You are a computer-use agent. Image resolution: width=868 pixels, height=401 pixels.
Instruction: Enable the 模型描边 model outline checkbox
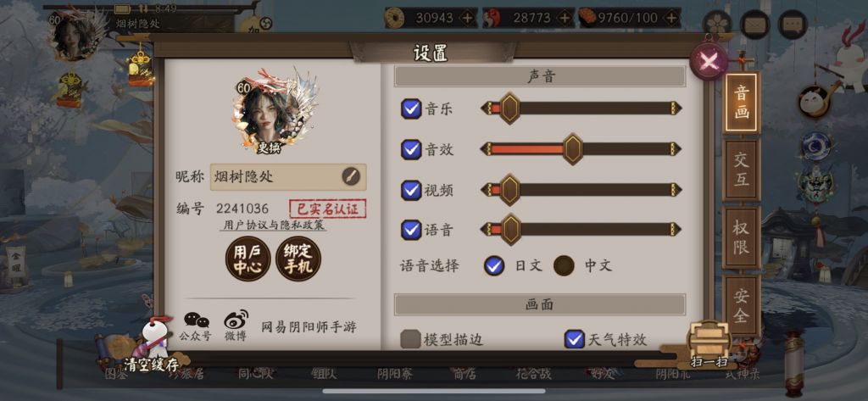coord(410,339)
